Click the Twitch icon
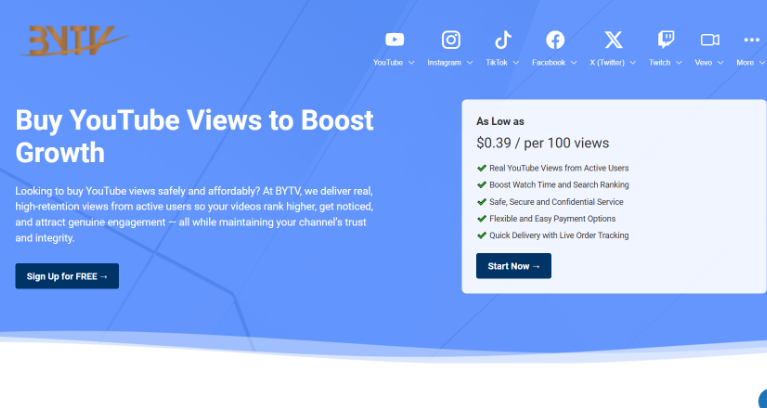 [x=666, y=40]
